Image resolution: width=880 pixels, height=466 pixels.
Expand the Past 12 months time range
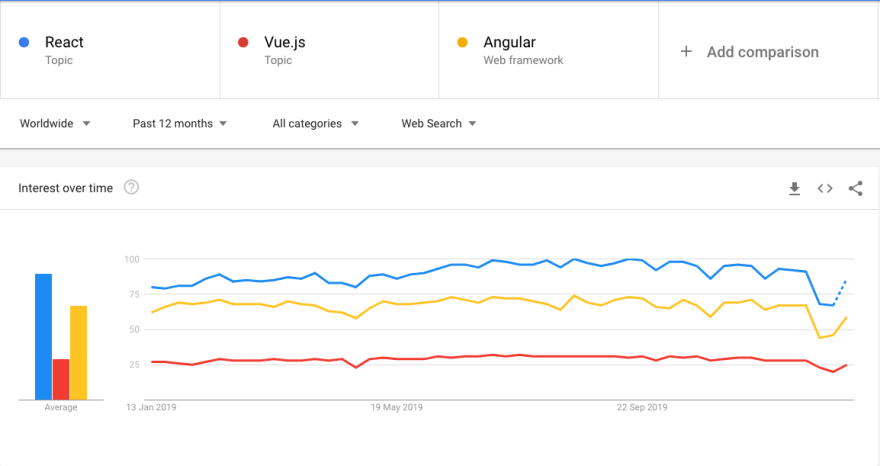(x=180, y=124)
